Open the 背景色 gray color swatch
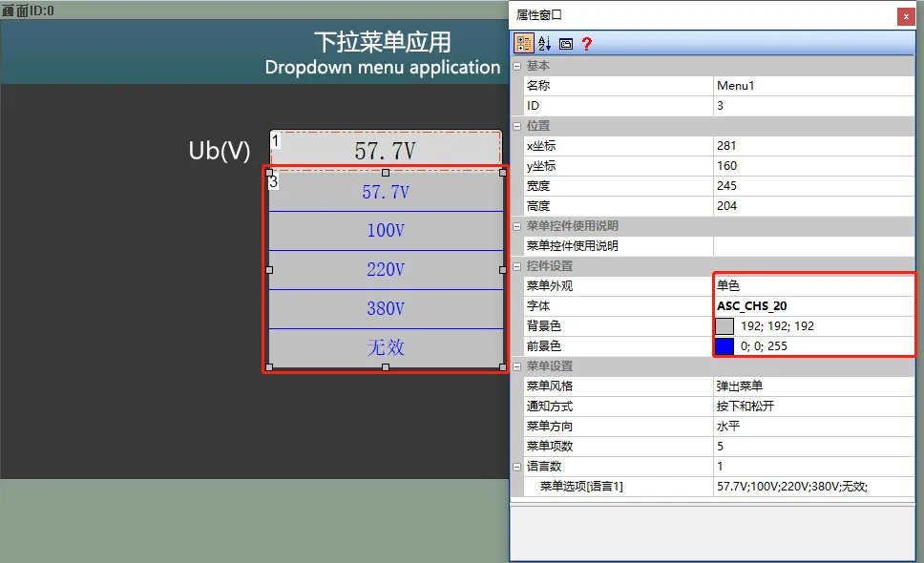Viewport: 924px width, 563px height. click(724, 325)
